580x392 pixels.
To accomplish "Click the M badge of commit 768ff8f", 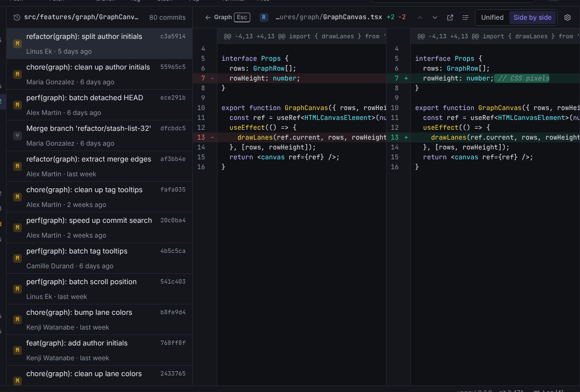I will (x=18, y=350).
